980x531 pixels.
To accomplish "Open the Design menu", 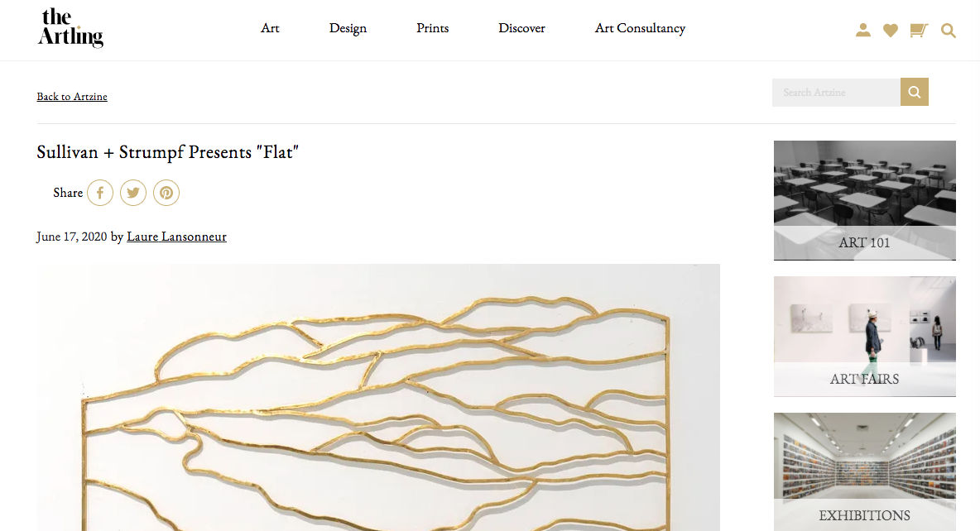I will point(348,28).
